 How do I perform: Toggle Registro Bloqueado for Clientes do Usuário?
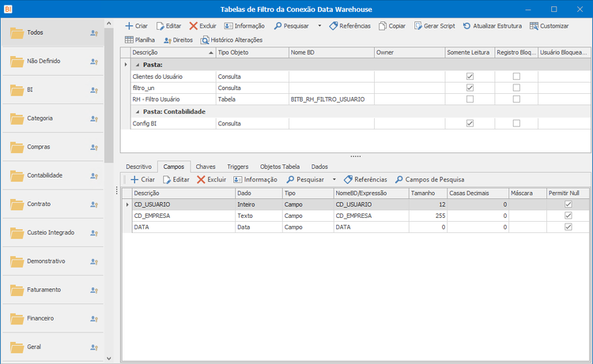[x=516, y=77]
